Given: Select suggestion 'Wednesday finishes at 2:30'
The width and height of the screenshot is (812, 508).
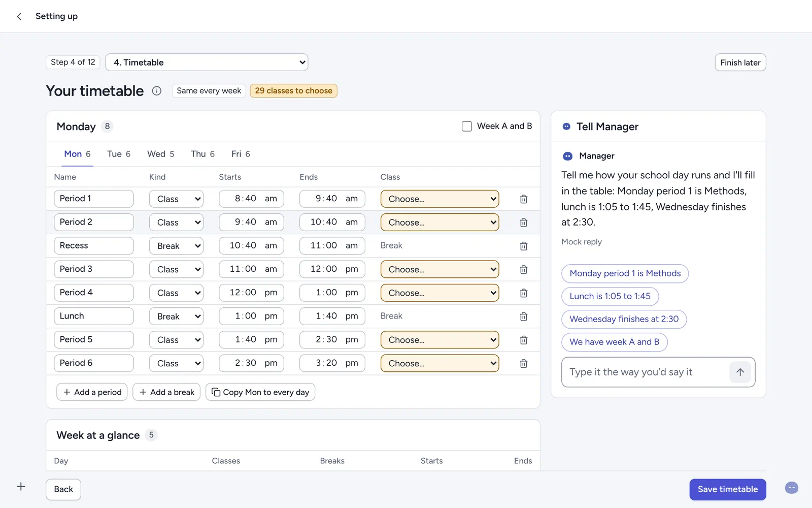Looking at the screenshot, I should 624,319.
